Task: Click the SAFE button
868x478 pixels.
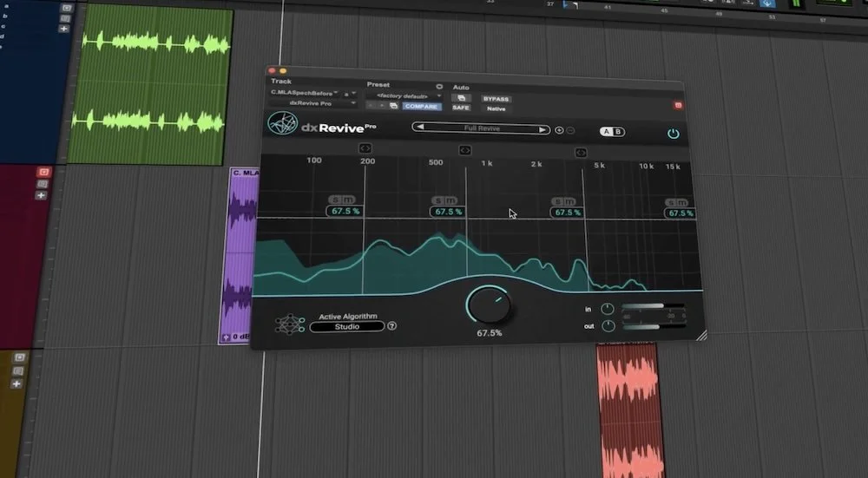Action: 461,108
